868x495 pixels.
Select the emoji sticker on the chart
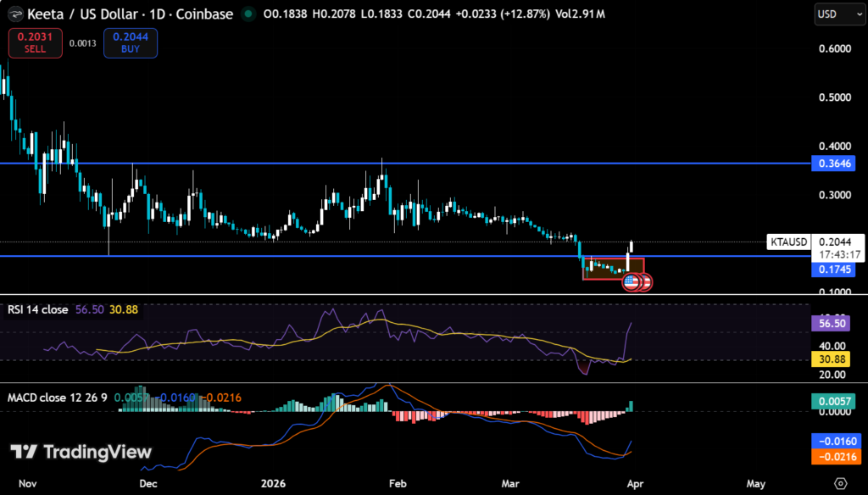coord(633,281)
